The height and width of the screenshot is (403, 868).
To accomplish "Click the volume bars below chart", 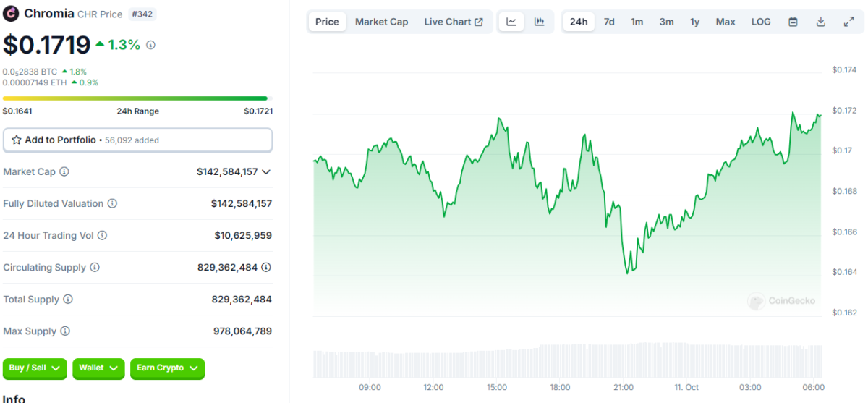I will (x=568, y=360).
